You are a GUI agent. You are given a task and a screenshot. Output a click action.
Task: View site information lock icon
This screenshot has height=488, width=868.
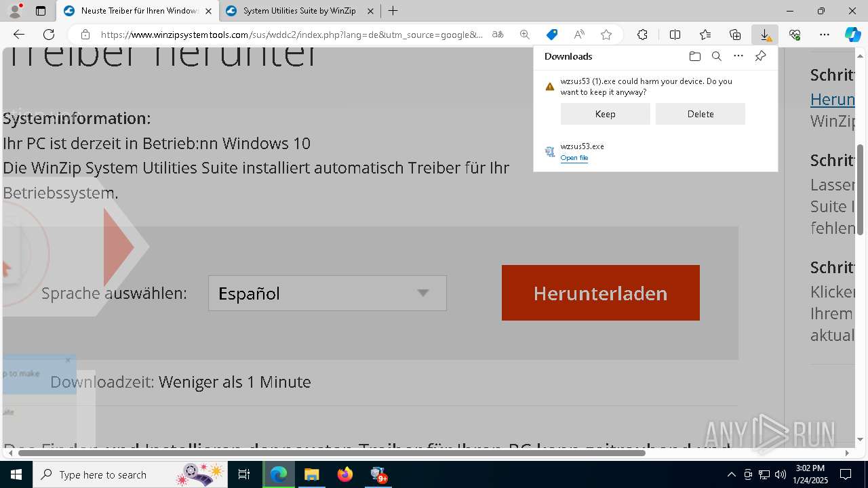85,35
